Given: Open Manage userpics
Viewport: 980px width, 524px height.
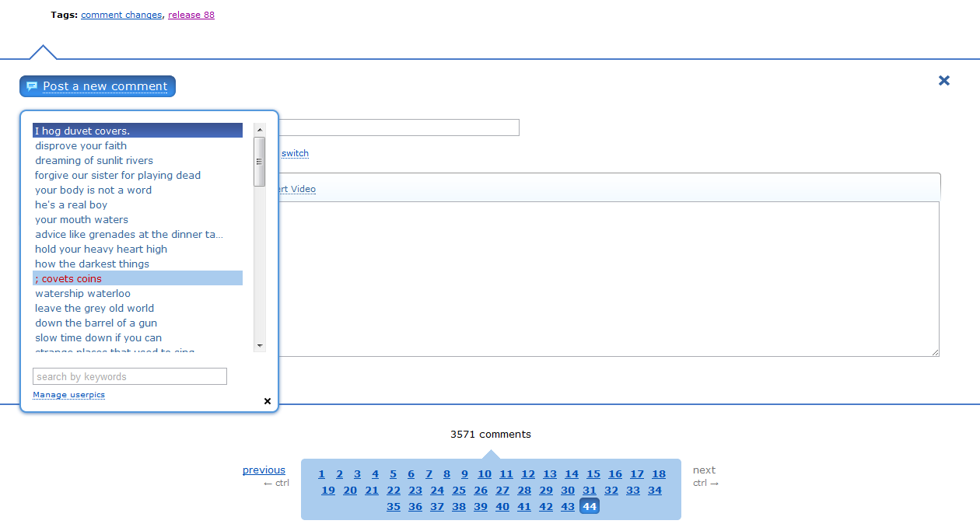Looking at the screenshot, I should [68, 394].
